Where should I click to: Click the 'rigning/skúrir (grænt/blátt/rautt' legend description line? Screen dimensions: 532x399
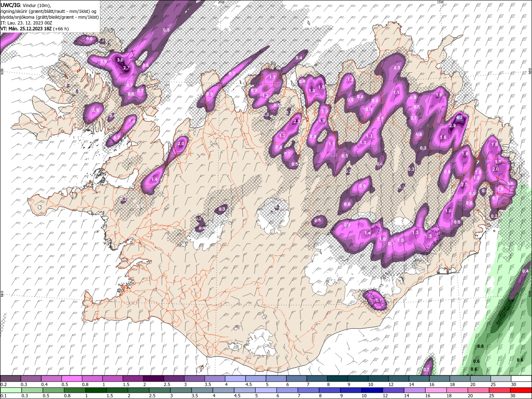click(48, 11)
